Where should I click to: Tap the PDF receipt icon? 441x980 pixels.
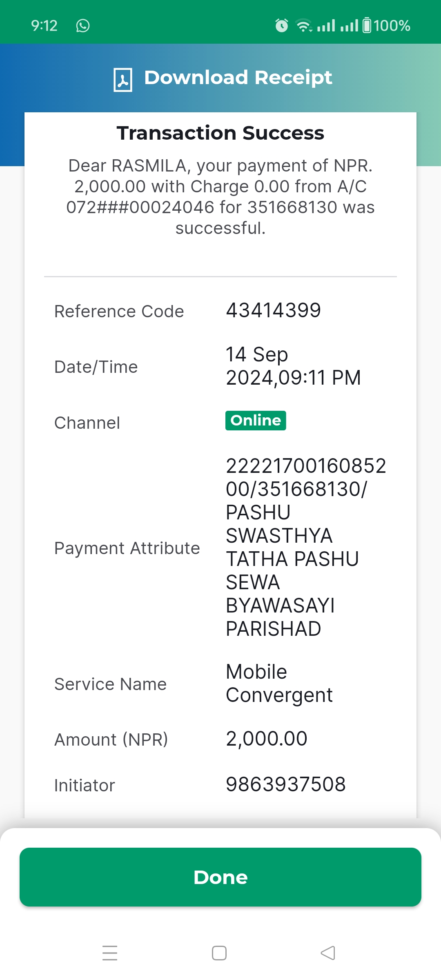click(x=122, y=80)
